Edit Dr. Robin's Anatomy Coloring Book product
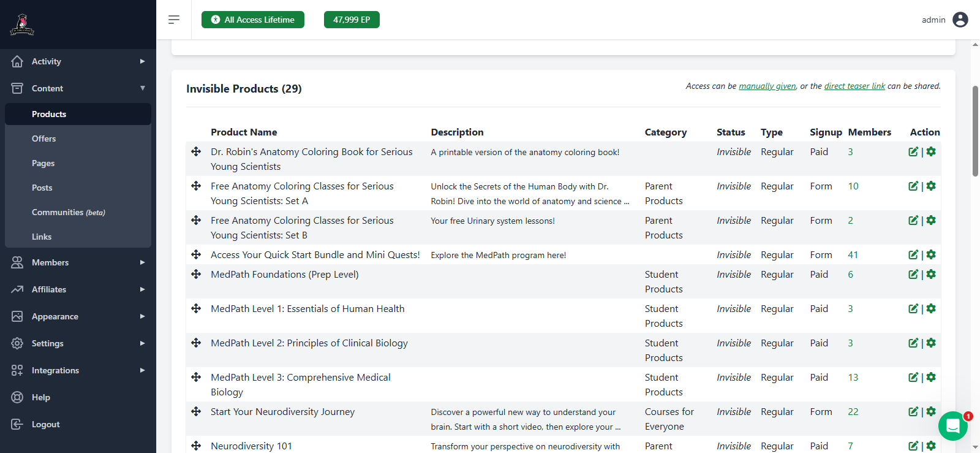 pos(913,152)
